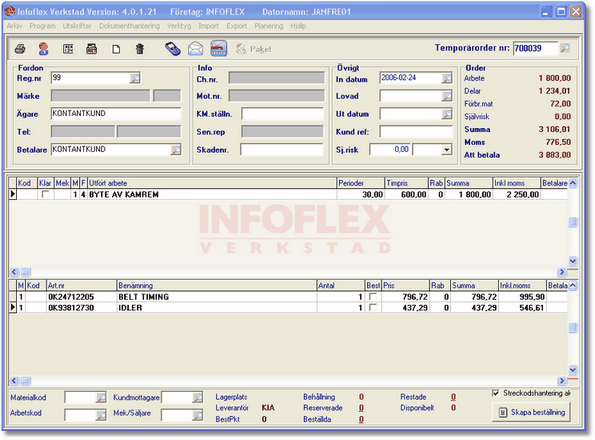Open the Dokumenthantering menu
Screen dimensions: 595x440
(x=129, y=26)
